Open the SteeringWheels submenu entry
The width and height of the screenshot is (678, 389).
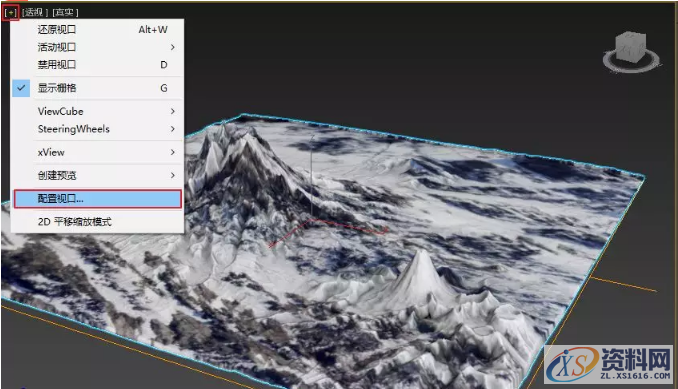coord(97,129)
